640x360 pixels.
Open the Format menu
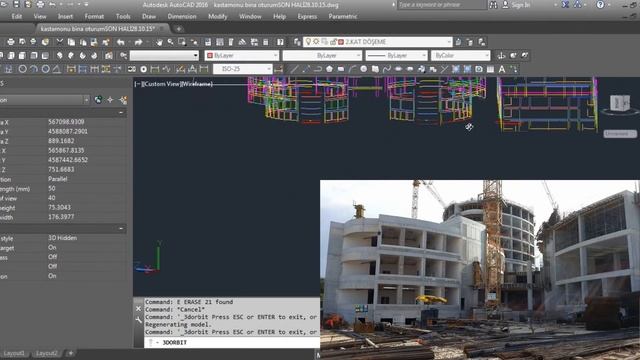pos(94,16)
